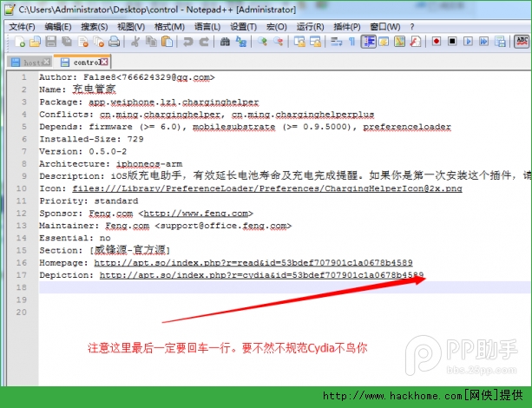Open the 视图(V) menu

[x=131, y=27]
